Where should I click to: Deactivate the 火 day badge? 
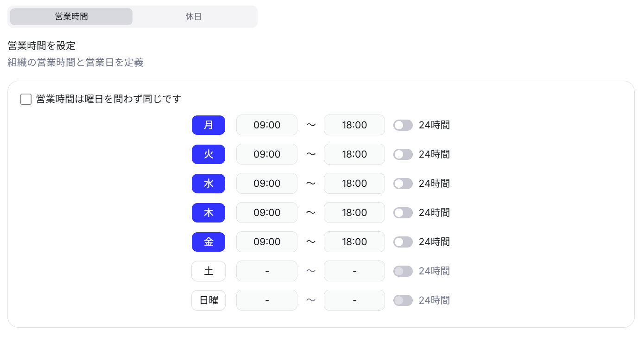point(208,154)
